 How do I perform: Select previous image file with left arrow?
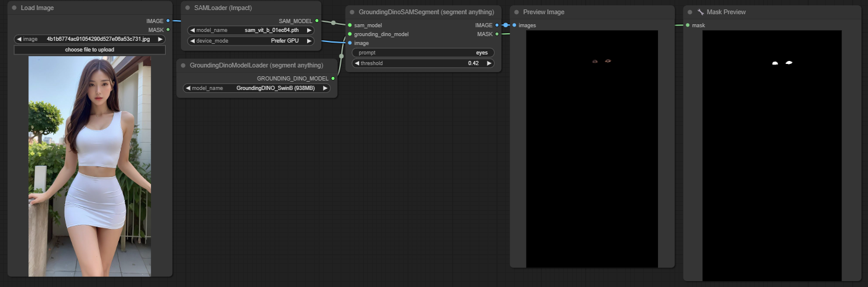pyautogui.click(x=19, y=39)
